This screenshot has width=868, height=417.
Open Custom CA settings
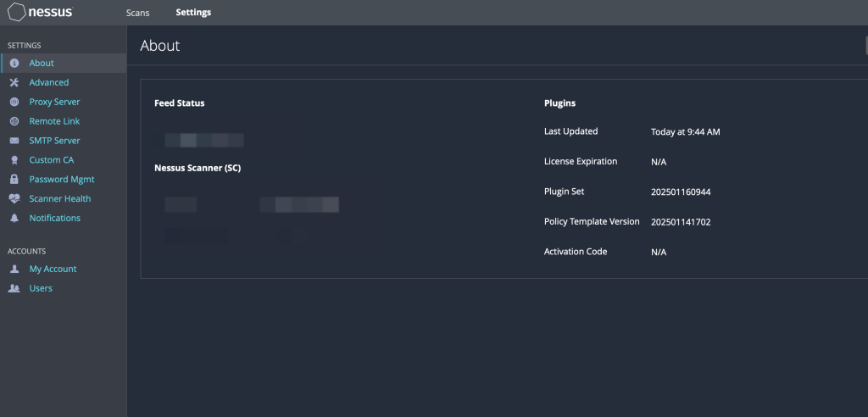coord(52,160)
